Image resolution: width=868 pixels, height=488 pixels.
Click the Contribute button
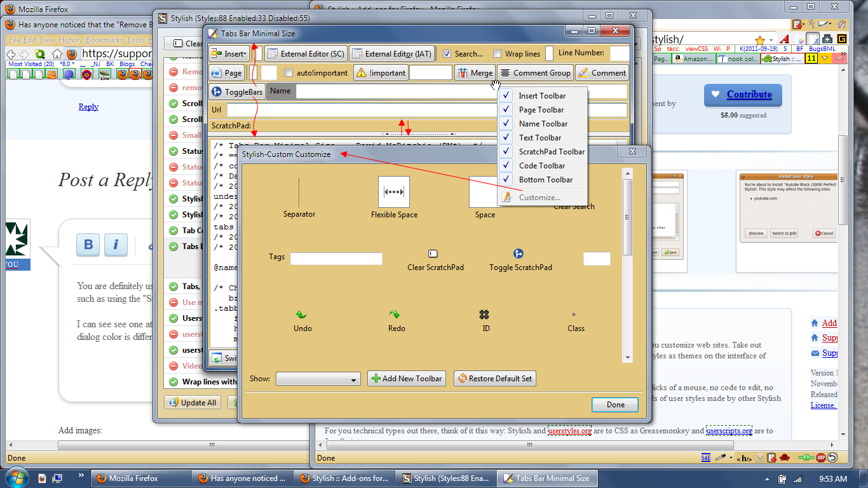(743, 95)
